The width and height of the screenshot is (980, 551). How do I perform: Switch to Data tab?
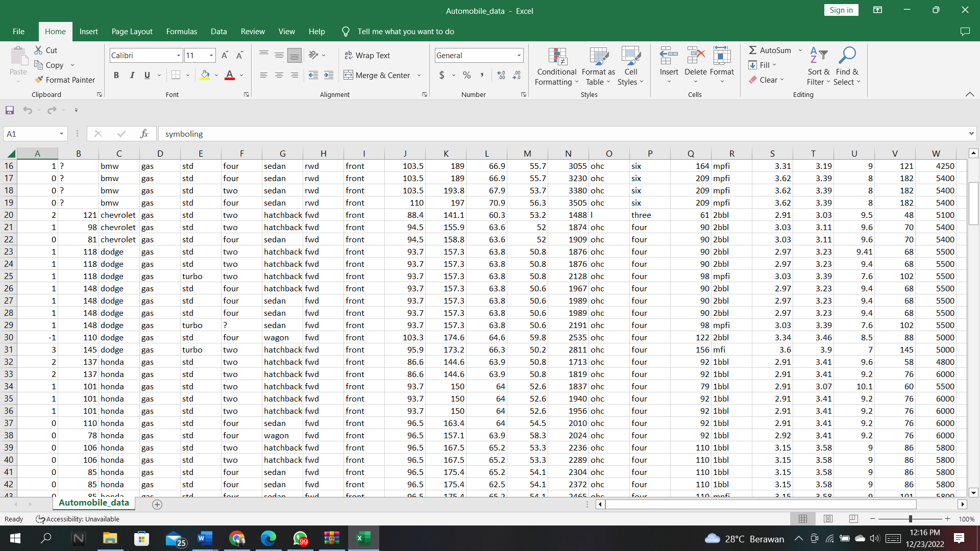[x=218, y=31]
